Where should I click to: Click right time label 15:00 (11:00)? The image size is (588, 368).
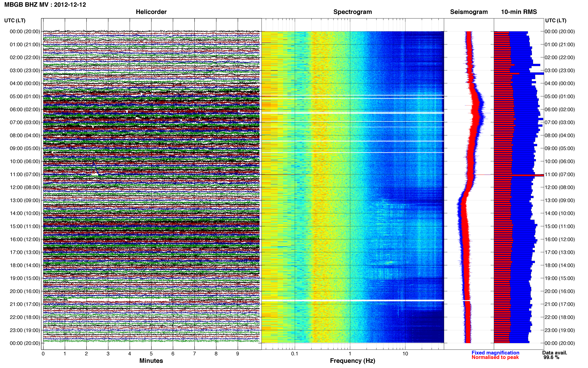pos(560,226)
